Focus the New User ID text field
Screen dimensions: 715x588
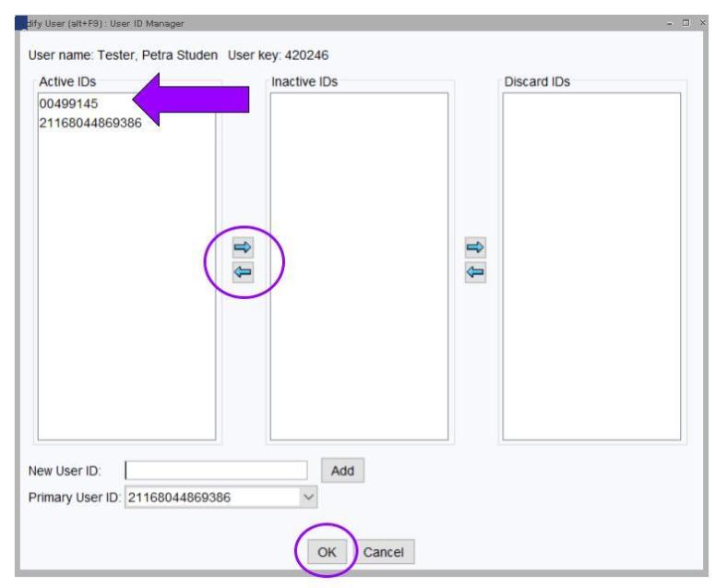click(x=216, y=470)
